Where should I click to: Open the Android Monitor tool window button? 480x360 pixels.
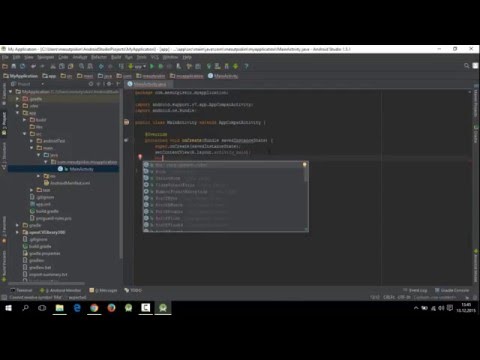(61, 290)
